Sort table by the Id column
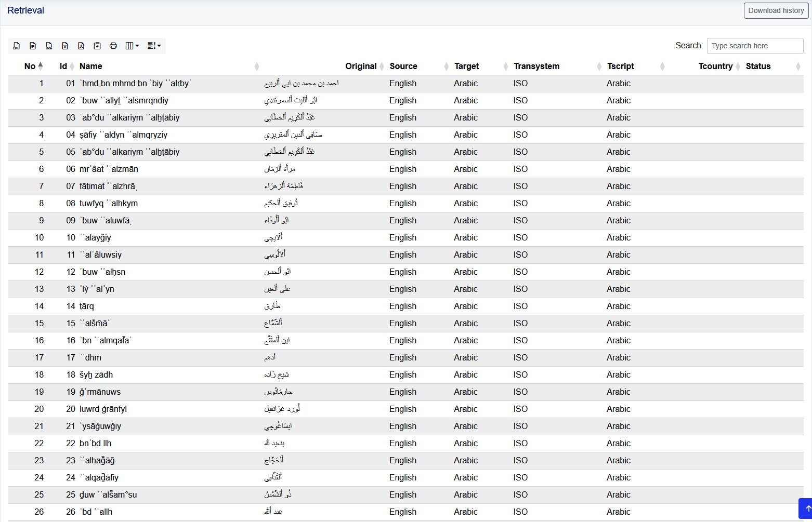Viewport: 812px width, 522px height. (67, 66)
